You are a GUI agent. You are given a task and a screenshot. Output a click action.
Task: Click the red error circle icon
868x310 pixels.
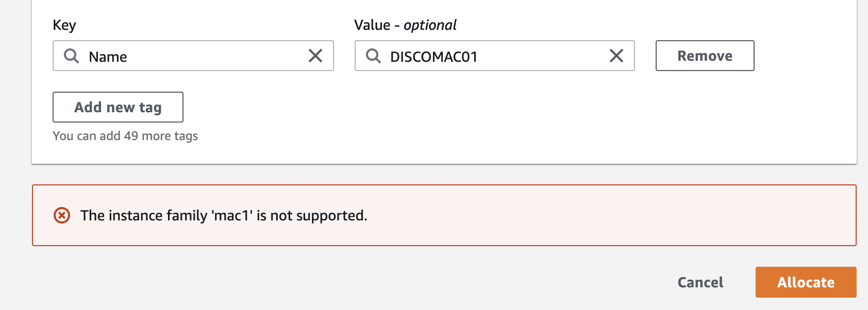pyautogui.click(x=62, y=215)
